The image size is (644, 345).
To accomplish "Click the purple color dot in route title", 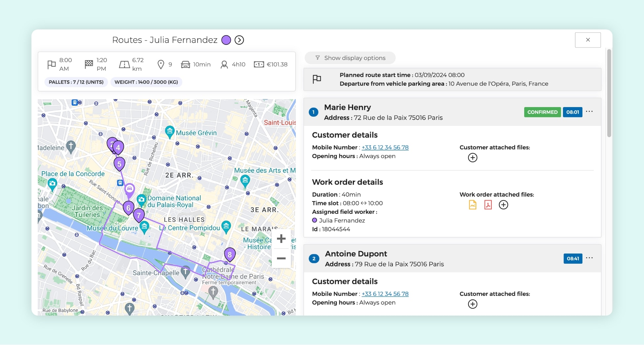I will coord(226,40).
